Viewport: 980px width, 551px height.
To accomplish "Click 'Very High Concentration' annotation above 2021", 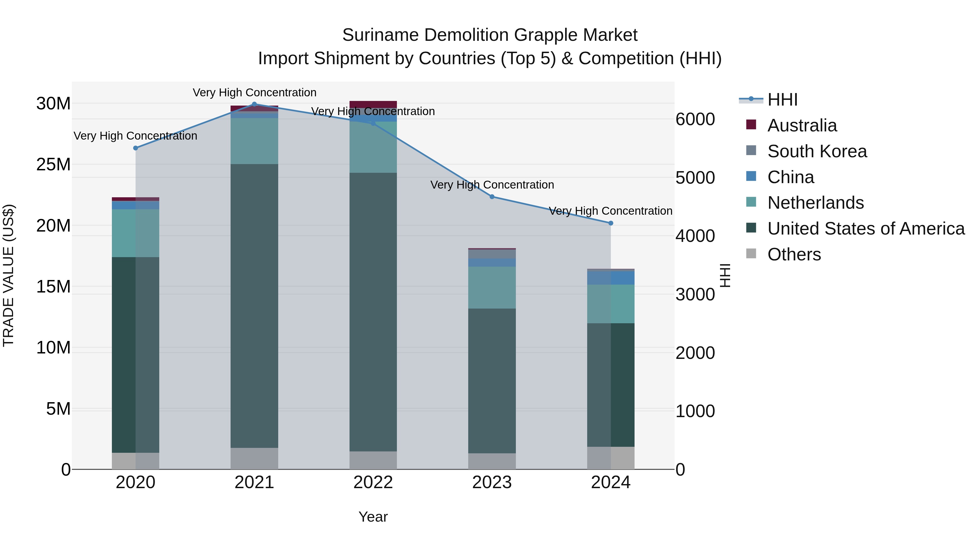I will click(x=255, y=93).
